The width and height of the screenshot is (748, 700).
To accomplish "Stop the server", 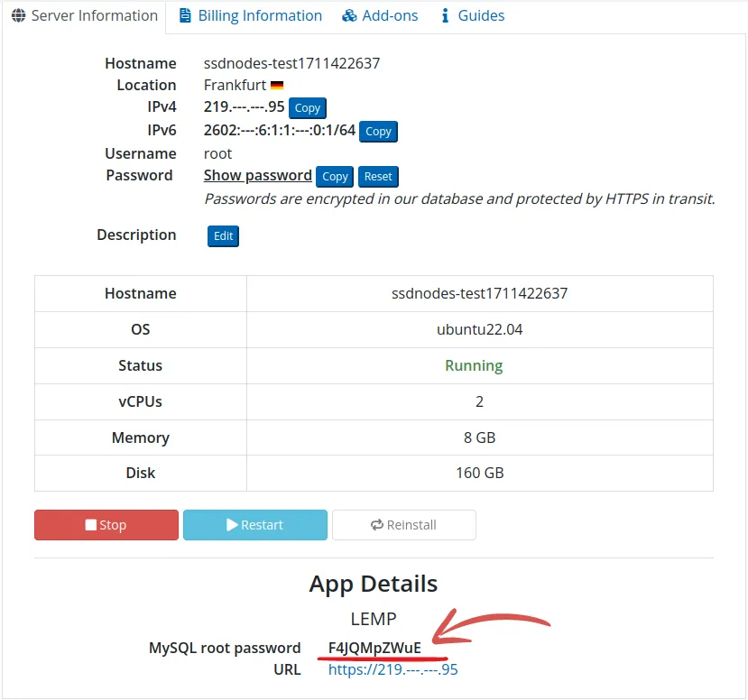I will point(106,525).
